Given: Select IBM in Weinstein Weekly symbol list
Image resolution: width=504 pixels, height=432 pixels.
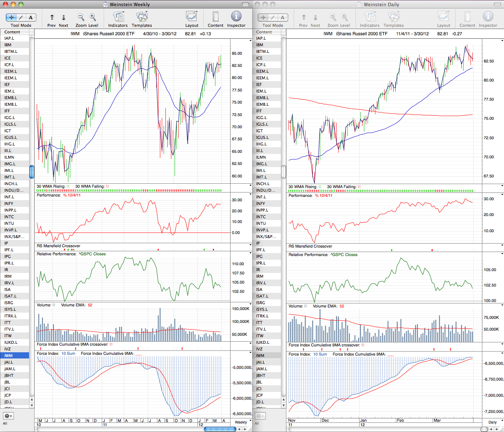Looking at the screenshot, I should pos(14,45).
